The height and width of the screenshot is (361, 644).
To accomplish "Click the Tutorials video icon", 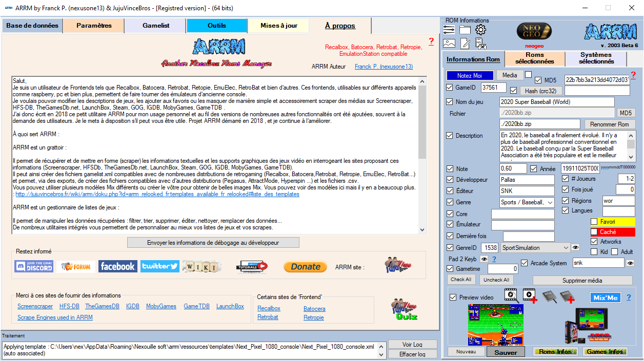I will [252, 266].
